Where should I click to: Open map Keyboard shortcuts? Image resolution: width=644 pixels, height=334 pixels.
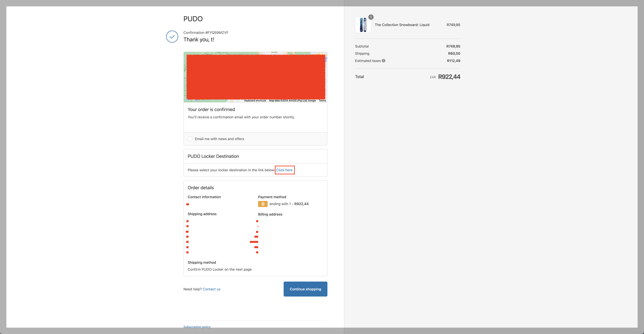click(x=255, y=101)
